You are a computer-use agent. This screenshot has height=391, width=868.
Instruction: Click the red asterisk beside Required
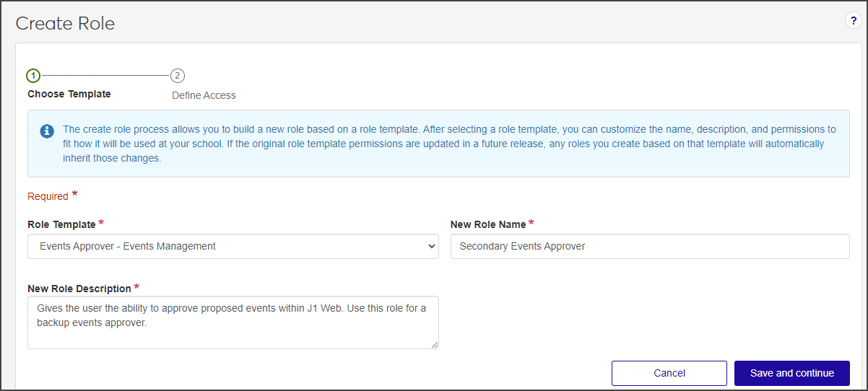[x=74, y=195]
